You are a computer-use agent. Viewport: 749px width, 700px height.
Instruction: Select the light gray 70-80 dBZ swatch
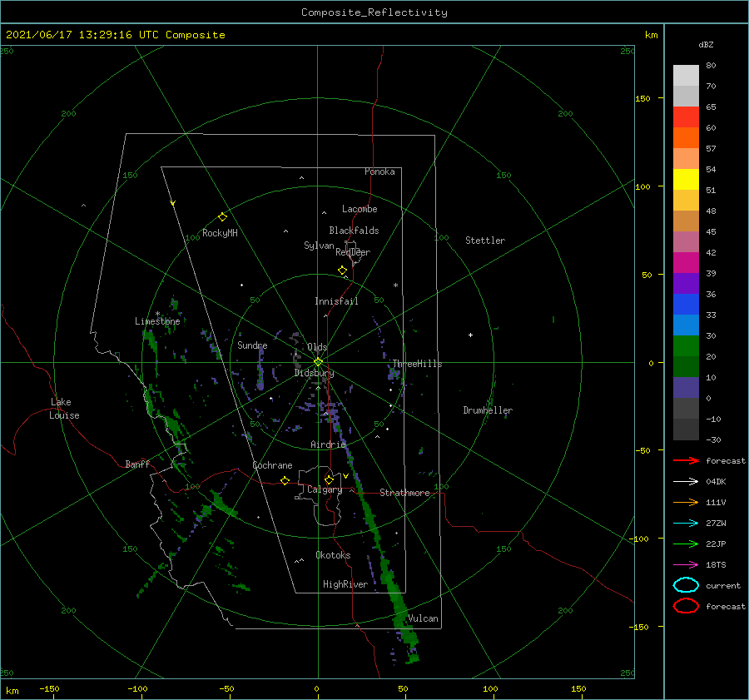coord(686,76)
